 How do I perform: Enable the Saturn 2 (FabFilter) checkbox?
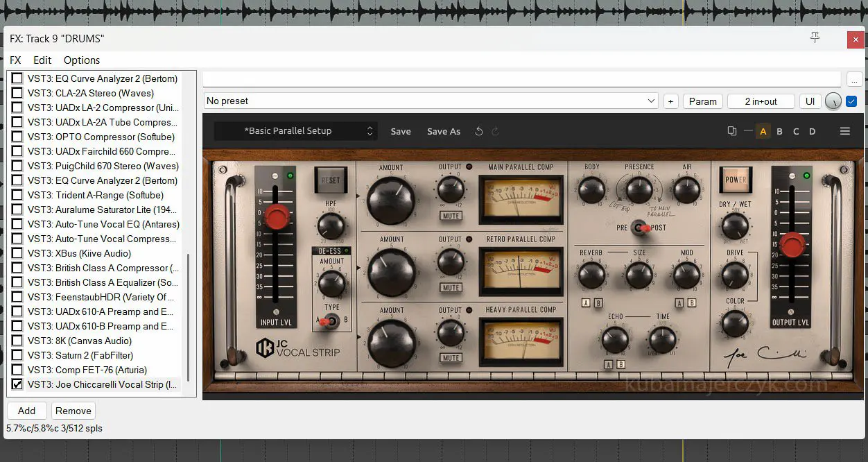pyautogui.click(x=17, y=355)
